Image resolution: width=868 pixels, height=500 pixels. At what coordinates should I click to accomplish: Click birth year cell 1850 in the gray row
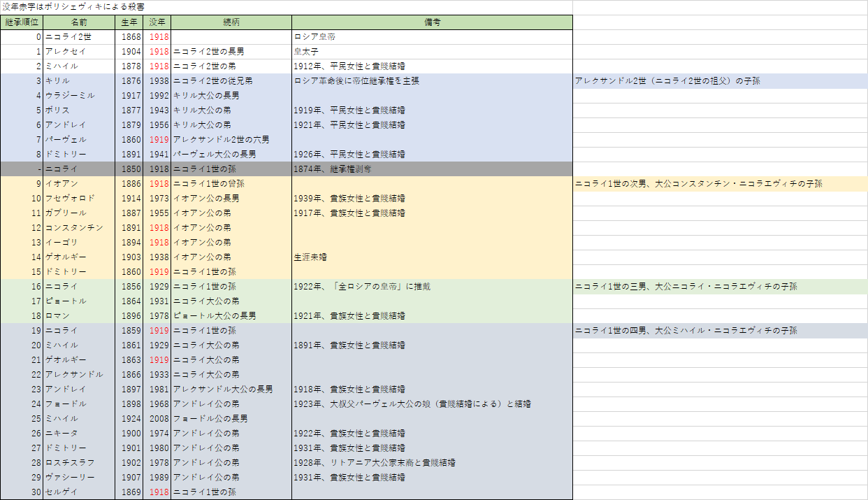pyautogui.click(x=129, y=169)
